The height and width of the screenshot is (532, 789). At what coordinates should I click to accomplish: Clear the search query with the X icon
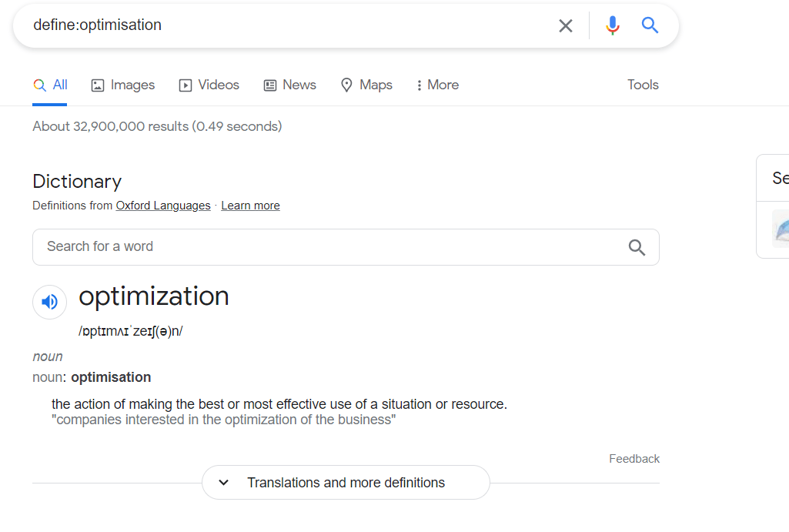point(566,25)
